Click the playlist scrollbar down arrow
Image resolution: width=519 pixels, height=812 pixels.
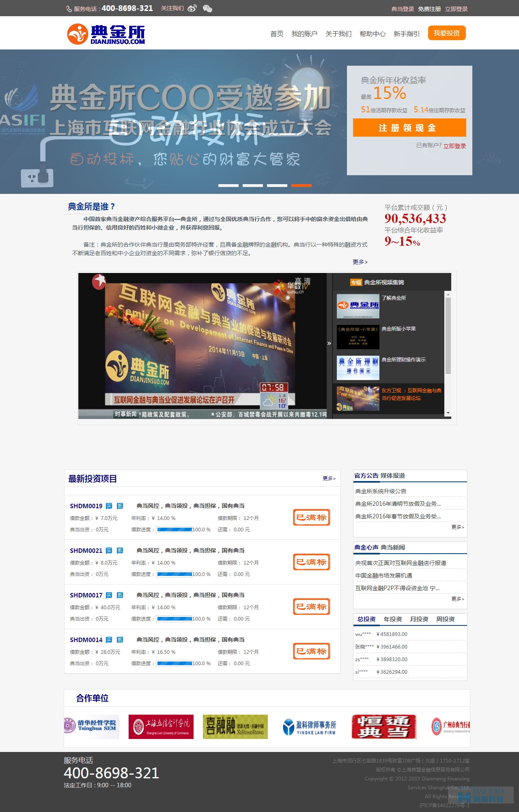pos(448,413)
